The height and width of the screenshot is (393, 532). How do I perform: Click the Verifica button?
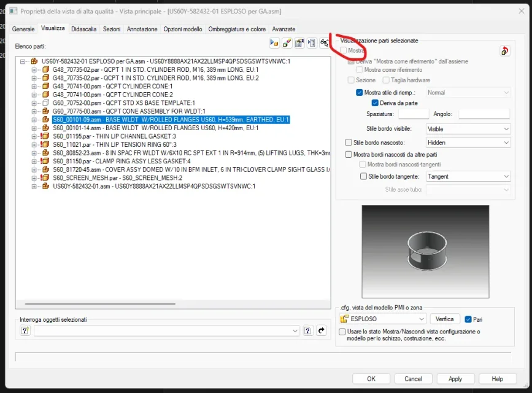pos(444,319)
